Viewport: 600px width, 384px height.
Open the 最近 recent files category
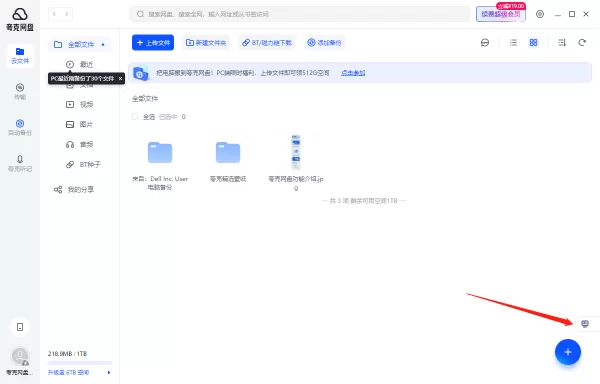click(x=80, y=64)
